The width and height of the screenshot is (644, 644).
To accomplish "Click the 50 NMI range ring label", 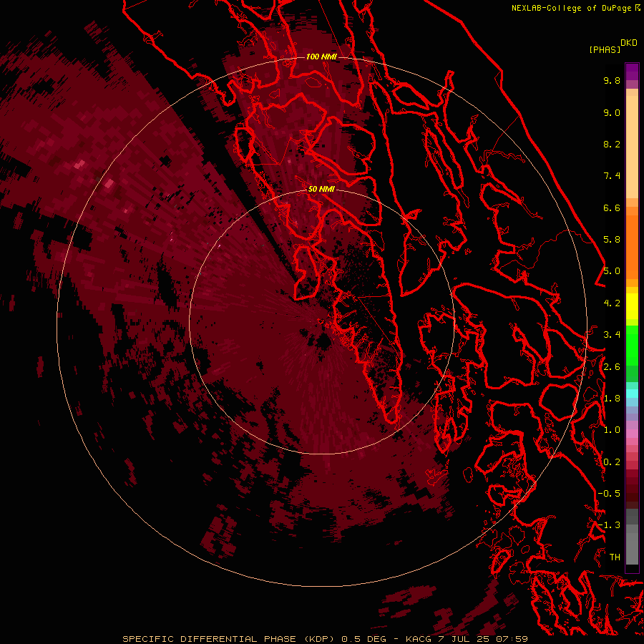I will pos(321,189).
